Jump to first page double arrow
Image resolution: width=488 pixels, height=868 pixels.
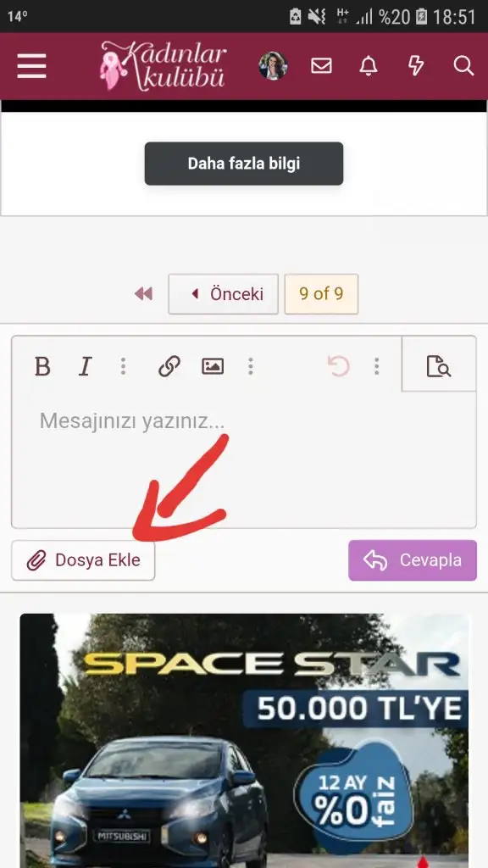(x=144, y=294)
